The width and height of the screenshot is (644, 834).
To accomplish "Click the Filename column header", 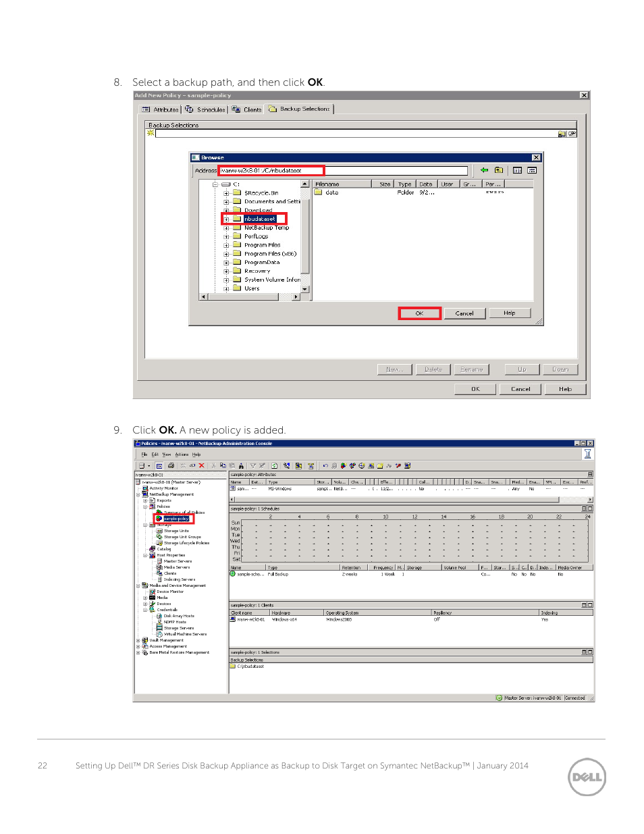I will pyautogui.click(x=342, y=184).
